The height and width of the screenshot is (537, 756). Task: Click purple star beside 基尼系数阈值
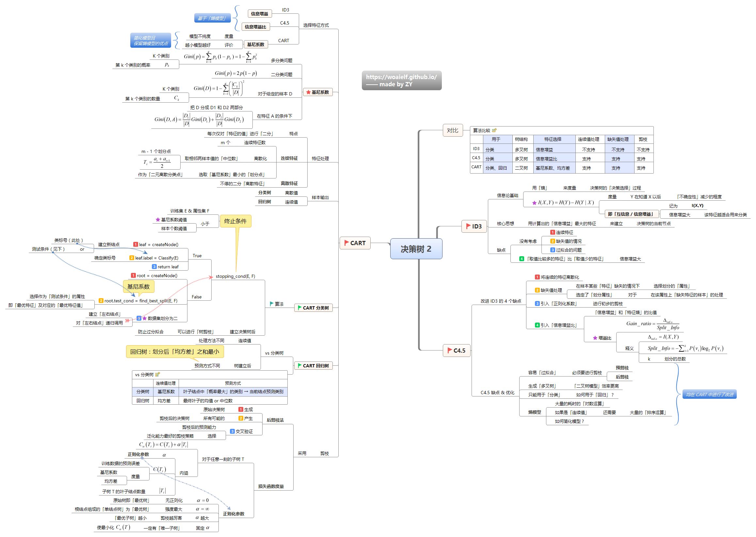tap(158, 220)
